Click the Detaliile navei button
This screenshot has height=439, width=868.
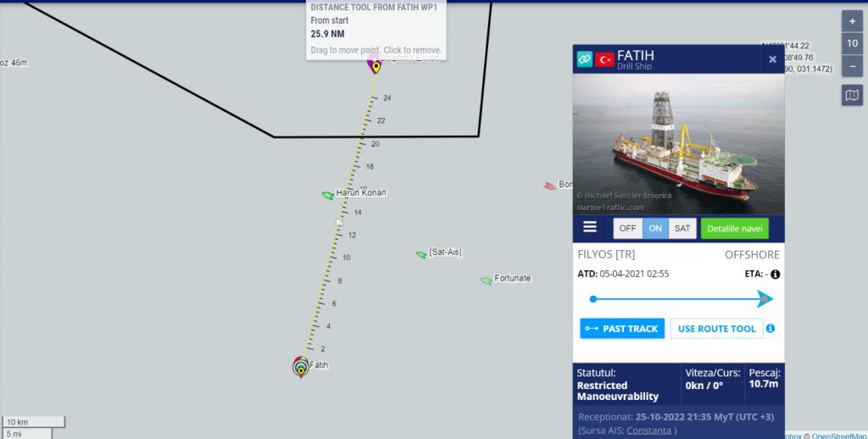pyautogui.click(x=735, y=228)
